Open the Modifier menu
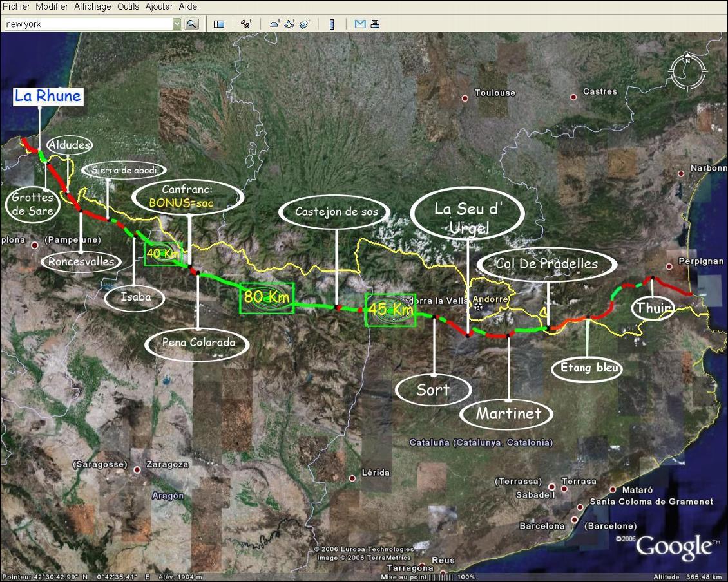728x582 pixels. (52, 6)
